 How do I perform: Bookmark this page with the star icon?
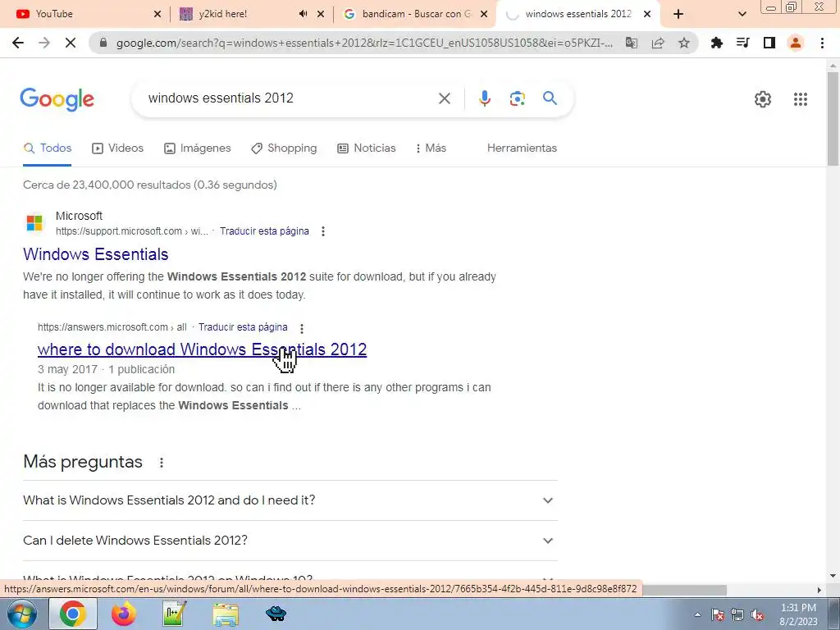[x=684, y=43]
